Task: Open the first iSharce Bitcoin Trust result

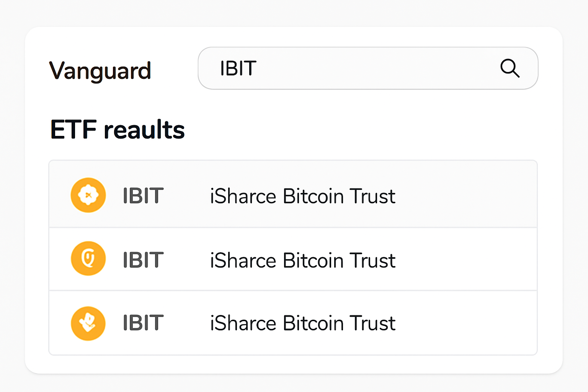Action: pos(302,196)
